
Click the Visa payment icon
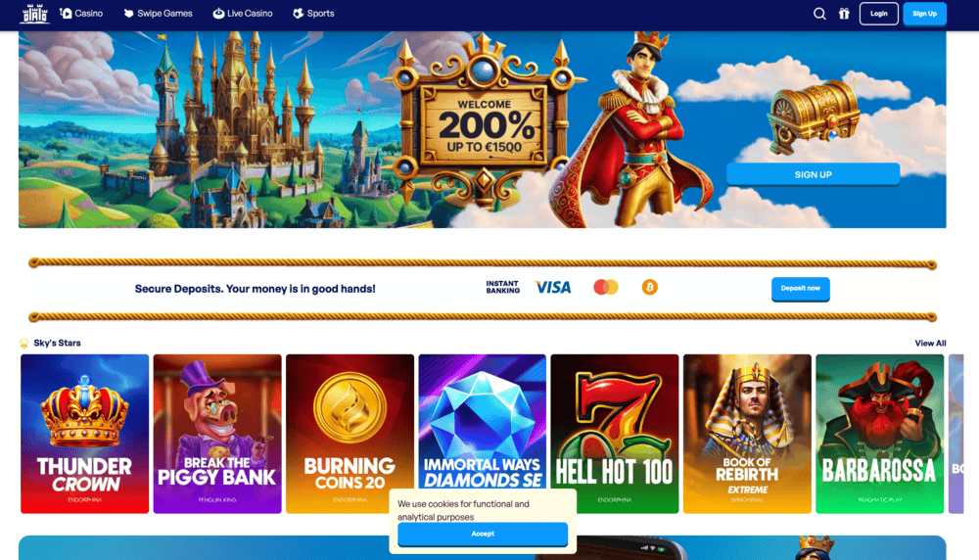(553, 287)
